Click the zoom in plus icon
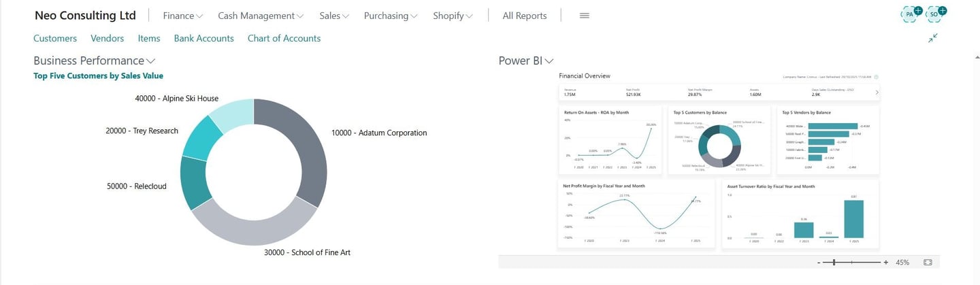980x285 pixels. point(885,262)
